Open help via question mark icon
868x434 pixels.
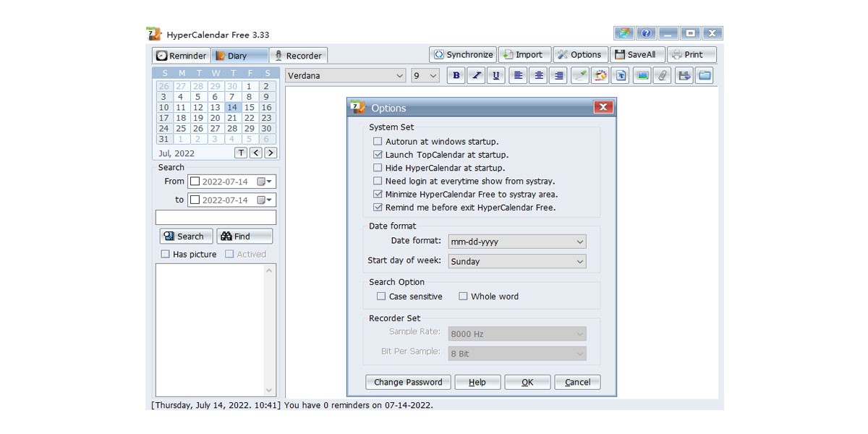pos(646,33)
